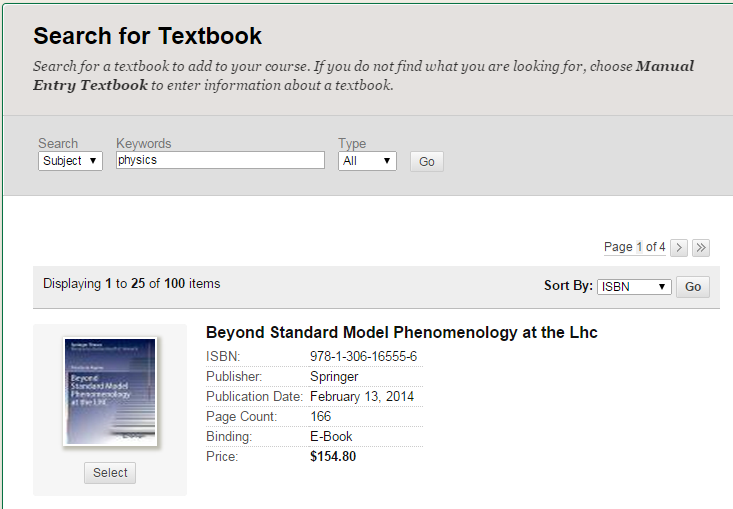Click the Springer publisher name
The image size is (733, 509).
334,377
